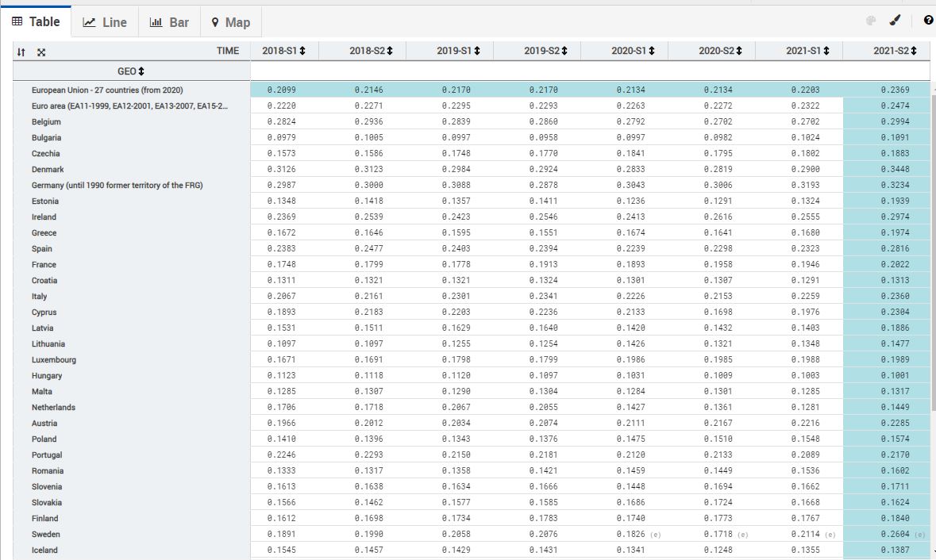Image resolution: width=936 pixels, height=560 pixels.
Task: Click the expand table crossed-arrows icon
Action: click(x=41, y=52)
